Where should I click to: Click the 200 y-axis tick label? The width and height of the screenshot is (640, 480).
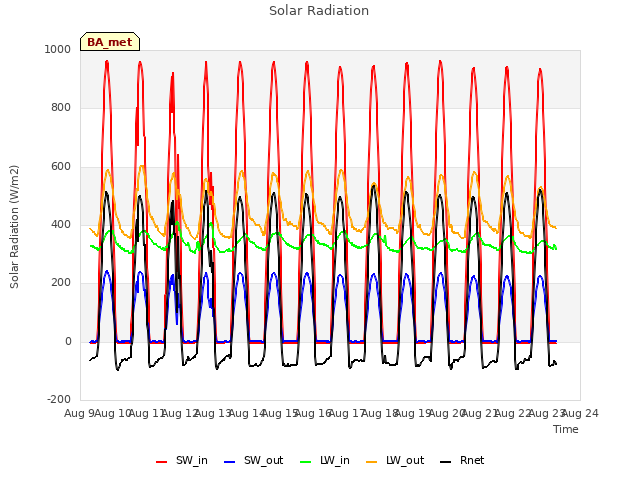61,282
